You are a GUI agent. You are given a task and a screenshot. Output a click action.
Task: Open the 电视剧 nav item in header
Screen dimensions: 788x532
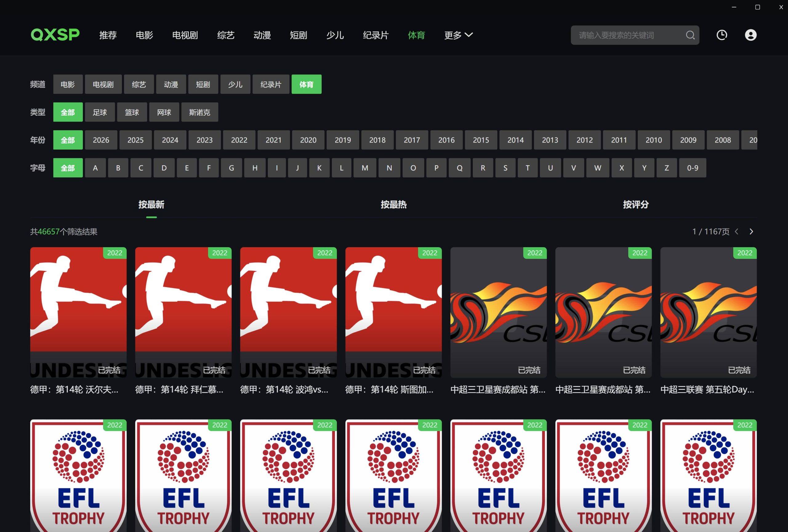pyautogui.click(x=185, y=35)
